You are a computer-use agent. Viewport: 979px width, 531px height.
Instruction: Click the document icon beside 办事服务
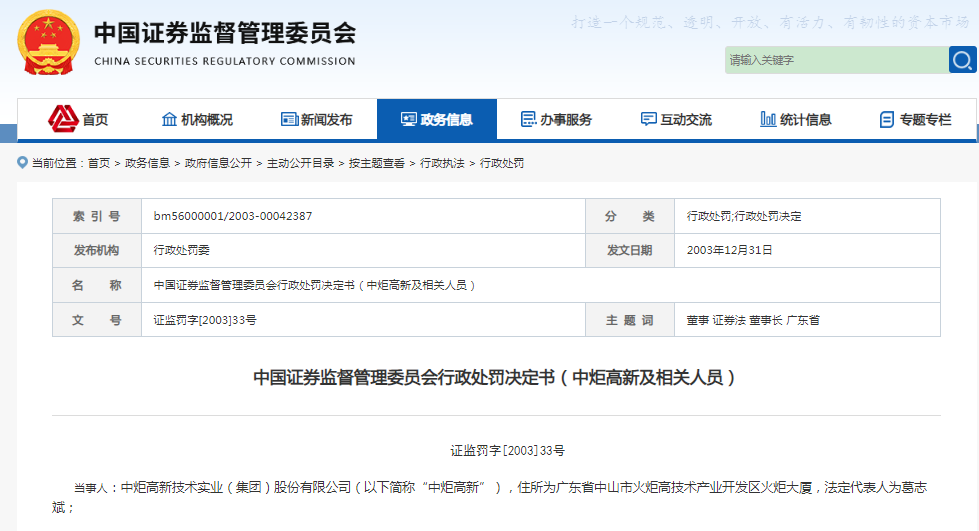click(528, 119)
